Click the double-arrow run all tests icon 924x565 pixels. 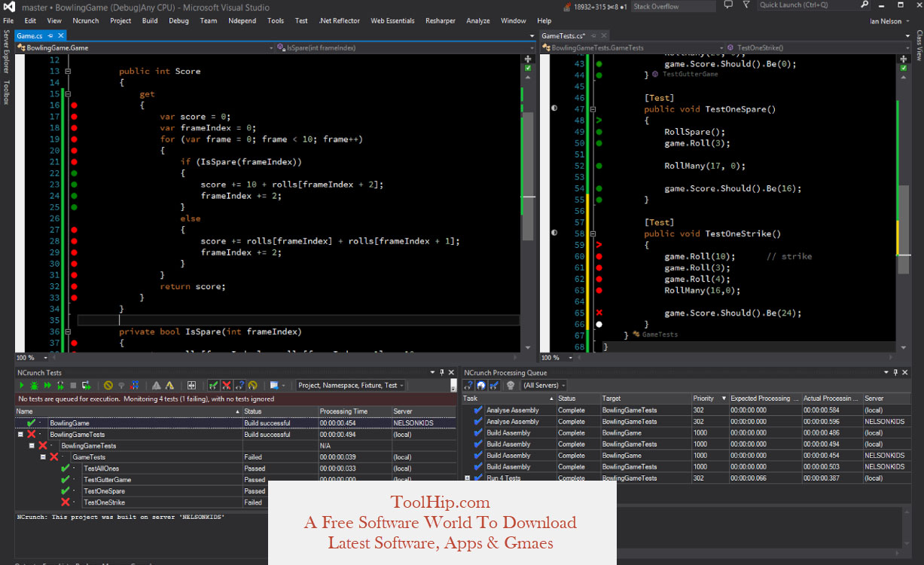(x=47, y=385)
